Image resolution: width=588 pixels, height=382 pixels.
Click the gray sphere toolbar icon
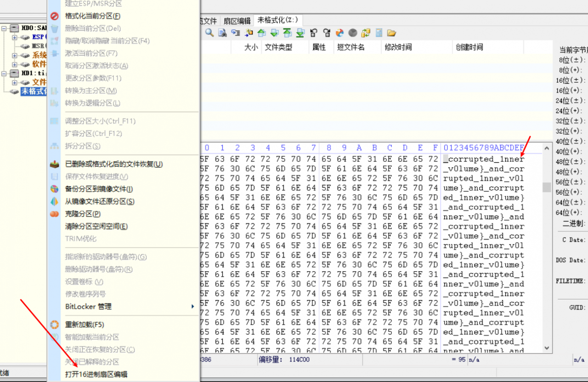[352, 33]
